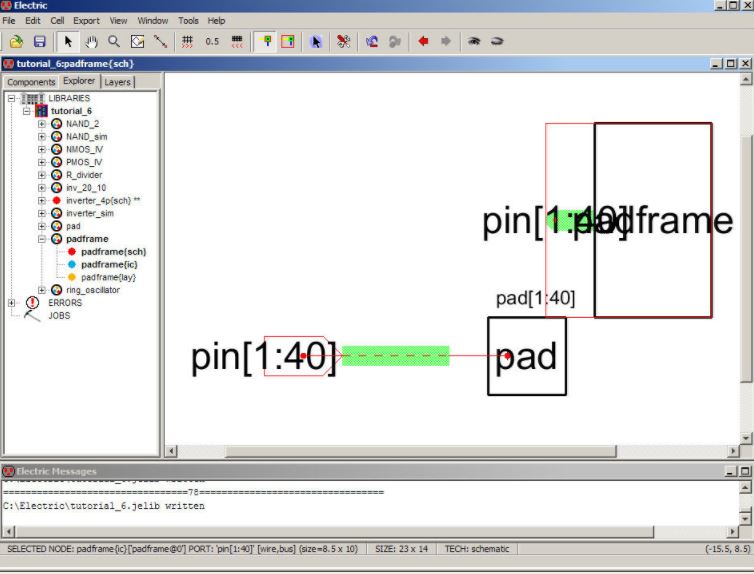
Task: Activate the hand Pan tool
Action: 91,42
